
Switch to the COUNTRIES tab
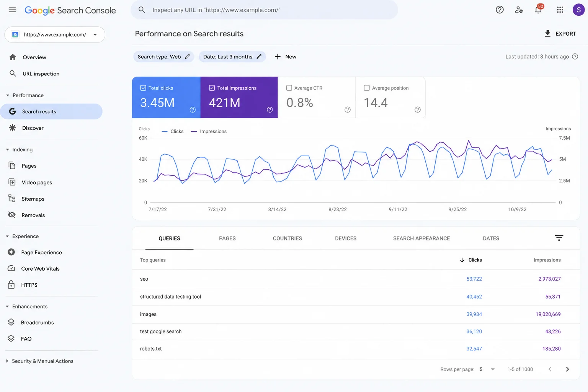point(287,238)
